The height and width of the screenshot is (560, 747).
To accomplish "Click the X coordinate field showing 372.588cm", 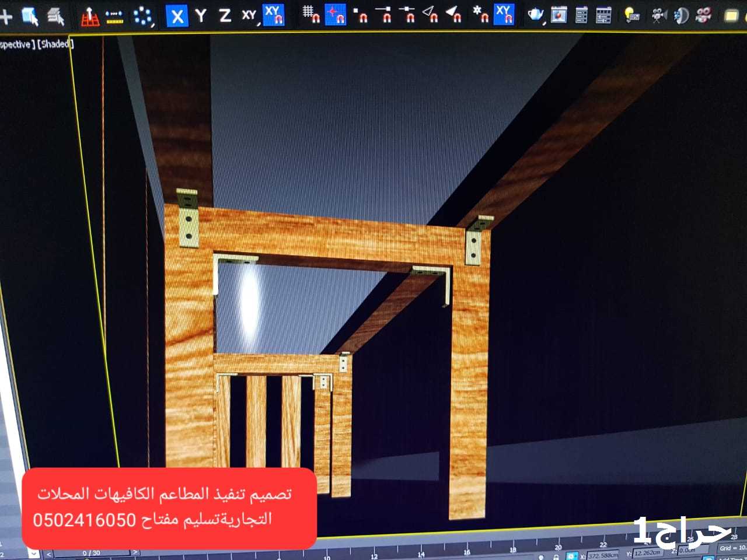I will point(602,555).
